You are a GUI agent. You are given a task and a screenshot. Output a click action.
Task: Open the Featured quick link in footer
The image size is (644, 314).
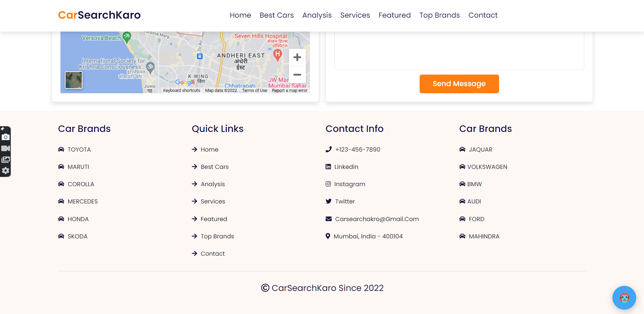[x=214, y=219]
